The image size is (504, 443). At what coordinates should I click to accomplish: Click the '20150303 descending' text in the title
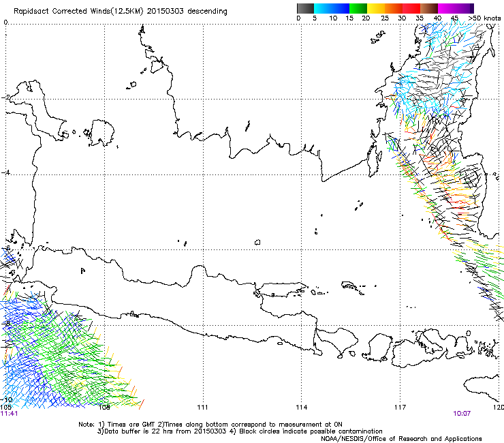187,12
